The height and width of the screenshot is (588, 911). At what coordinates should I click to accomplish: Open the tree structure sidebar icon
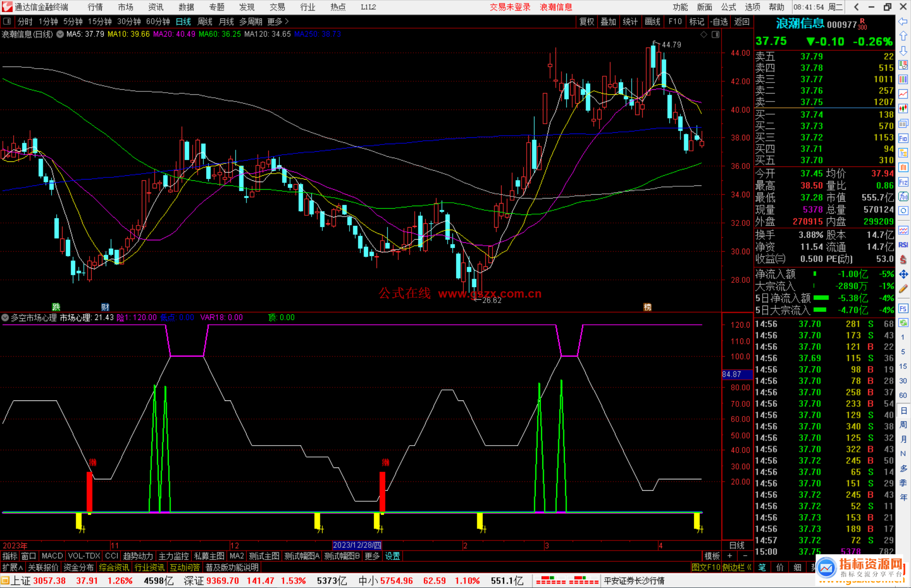pos(903,153)
